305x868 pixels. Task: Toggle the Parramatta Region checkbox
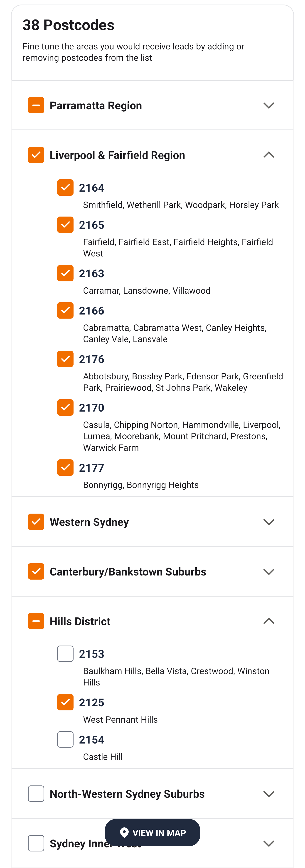[36, 105]
